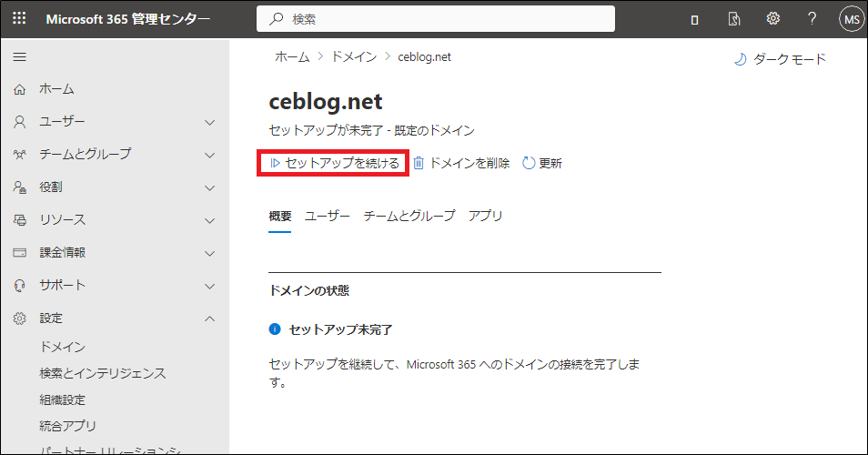Collapse the navigation hamburger menu
The height and width of the screenshot is (455, 868).
[x=19, y=57]
